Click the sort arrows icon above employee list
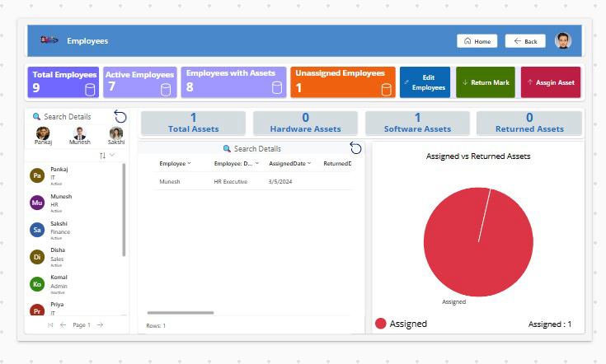The image size is (606, 364). point(102,156)
